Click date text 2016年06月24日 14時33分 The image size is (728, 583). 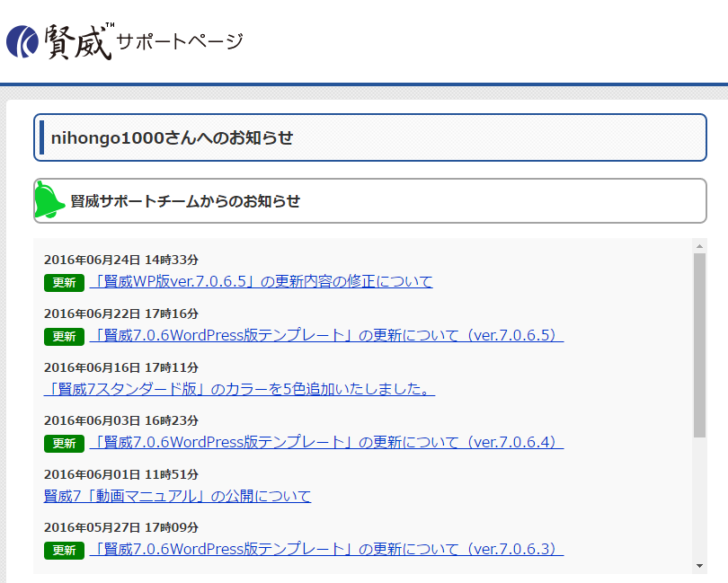(x=121, y=260)
